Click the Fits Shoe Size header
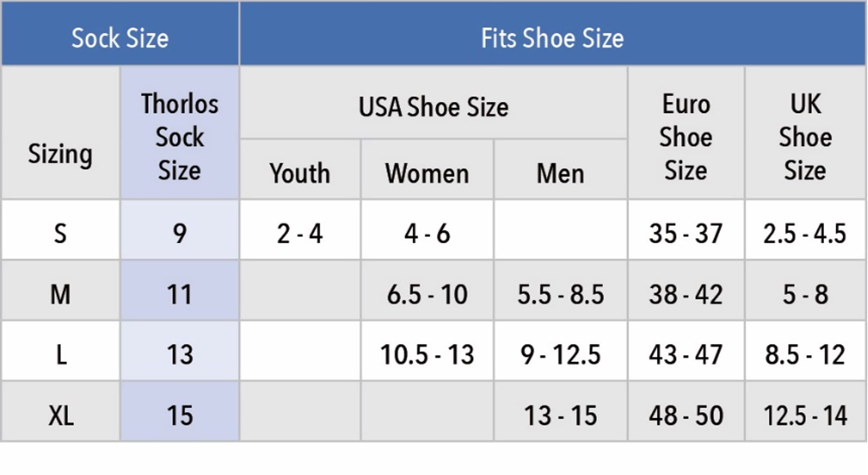Screen dimensions: 868x475 [x=552, y=38]
